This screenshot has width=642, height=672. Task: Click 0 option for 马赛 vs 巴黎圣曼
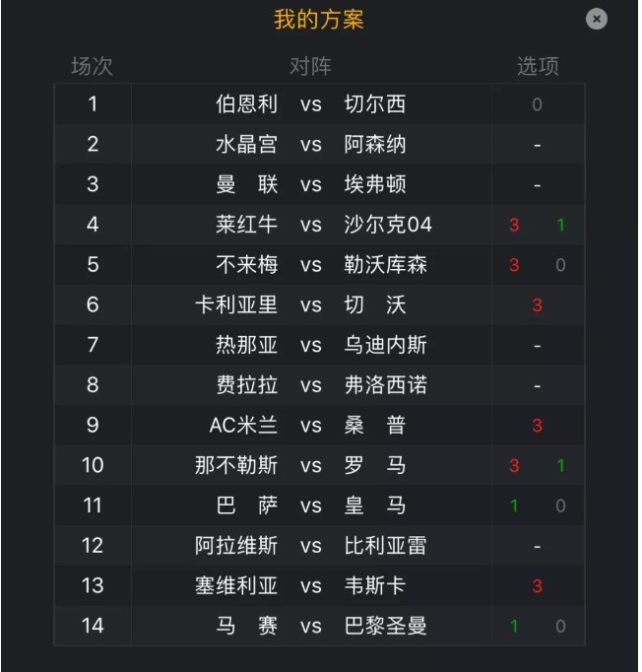coord(560,627)
